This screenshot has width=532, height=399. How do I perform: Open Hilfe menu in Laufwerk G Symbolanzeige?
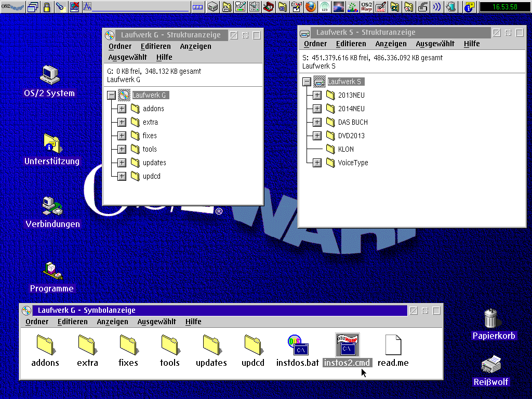point(193,322)
